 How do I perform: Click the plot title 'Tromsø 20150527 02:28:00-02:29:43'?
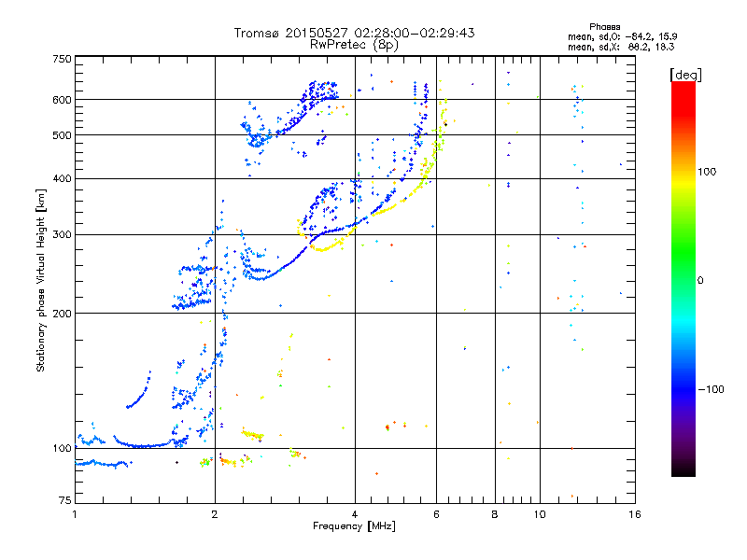coord(354,33)
